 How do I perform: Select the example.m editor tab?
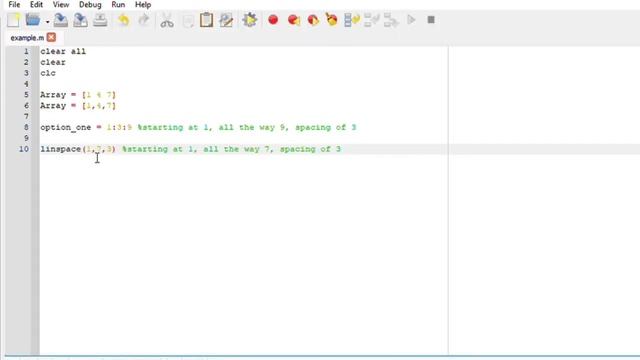click(x=27, y=38)
